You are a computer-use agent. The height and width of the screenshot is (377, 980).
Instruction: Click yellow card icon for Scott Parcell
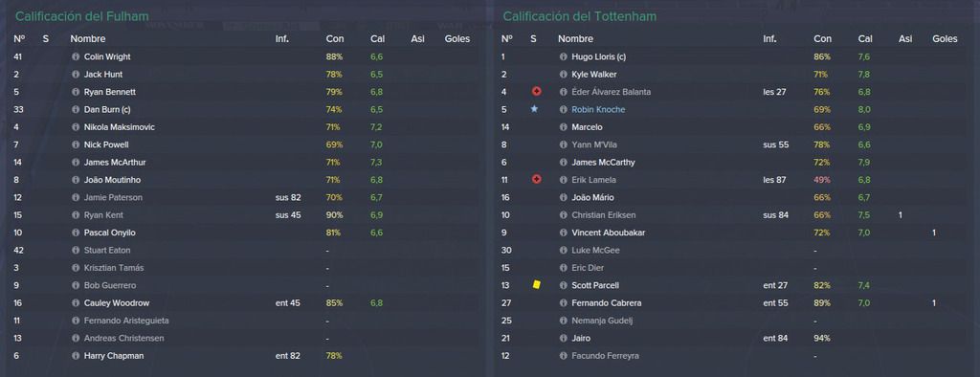click(x=536, y=285)
